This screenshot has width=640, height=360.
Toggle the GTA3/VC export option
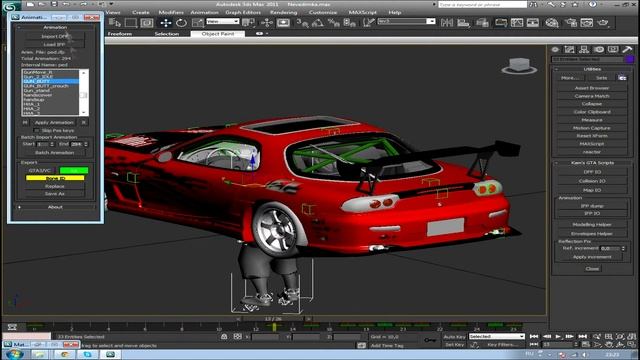point(40,170)
